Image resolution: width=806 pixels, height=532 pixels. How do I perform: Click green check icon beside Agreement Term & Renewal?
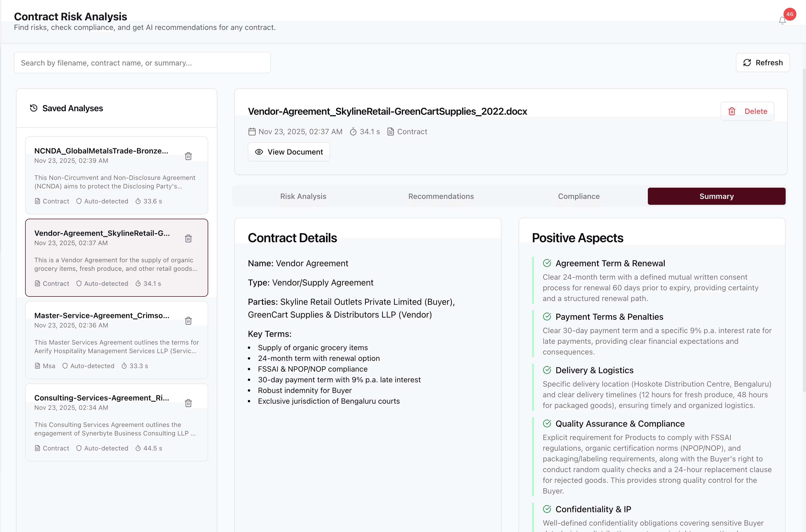pos(547,263)
